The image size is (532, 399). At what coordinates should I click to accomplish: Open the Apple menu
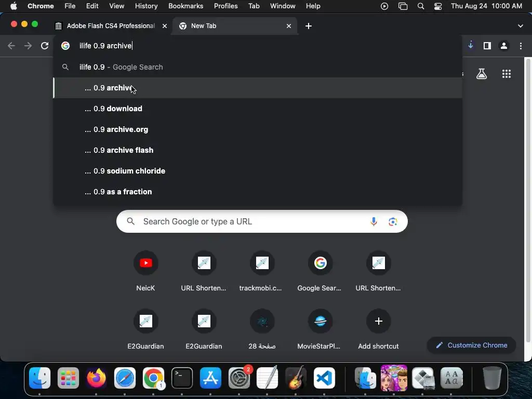pyautogui.click(x=14, y=6)
